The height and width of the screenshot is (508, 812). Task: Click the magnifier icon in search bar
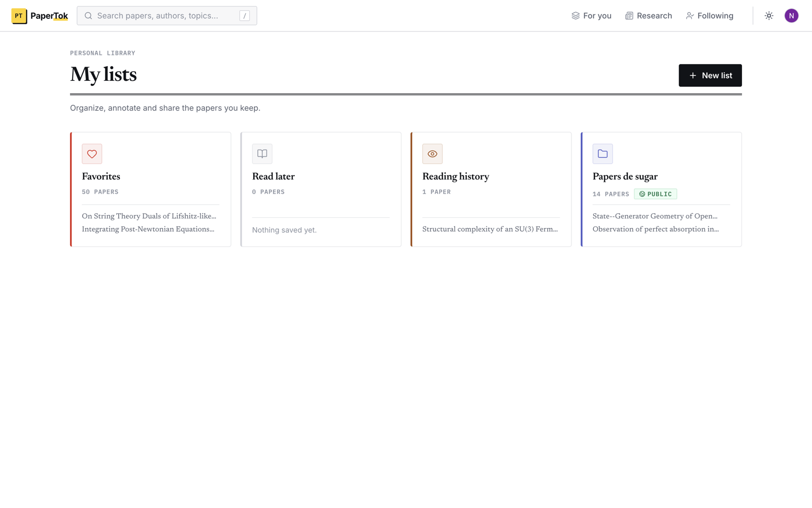[88, 16]
